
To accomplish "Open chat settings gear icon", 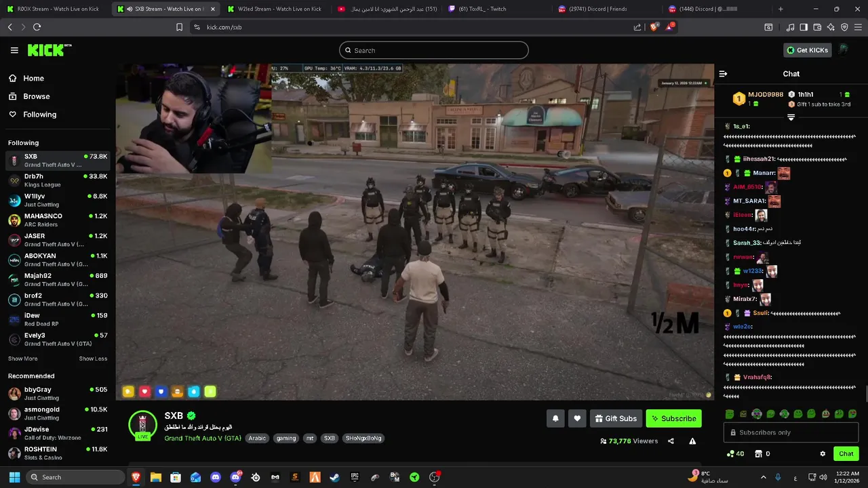I will 823,454.
